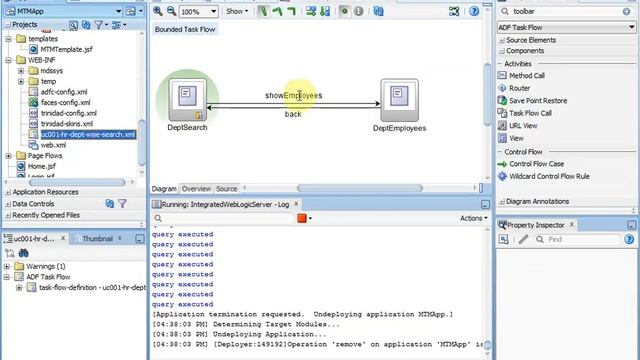
Task: Select the DeptEmployees view activity
Action: [x=399, y=100]
